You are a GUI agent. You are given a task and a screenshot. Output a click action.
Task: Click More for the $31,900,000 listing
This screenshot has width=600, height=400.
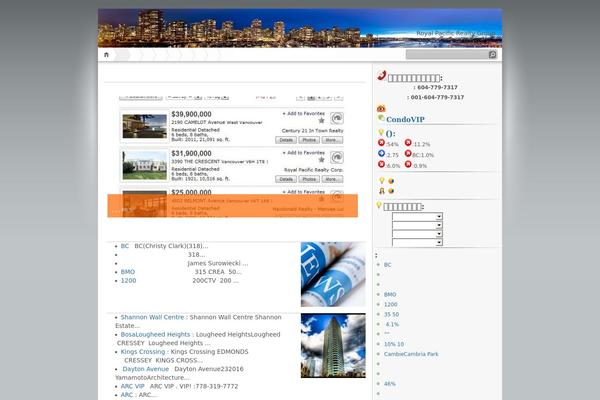[x=332, y=179]
